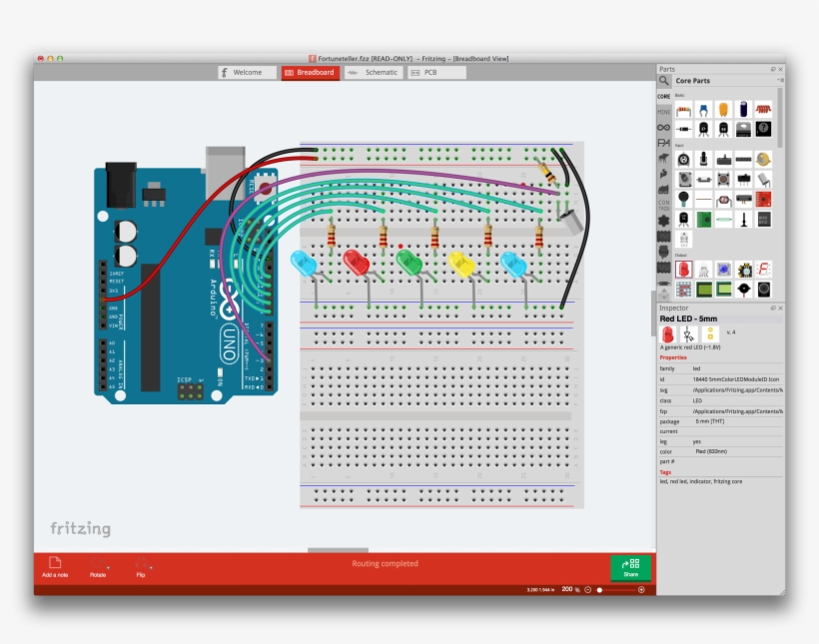This screenshot has width=819, height=644.
Task: Show the schematic symbol thumbnail in Inspector
Action: [x=690, y=333]
